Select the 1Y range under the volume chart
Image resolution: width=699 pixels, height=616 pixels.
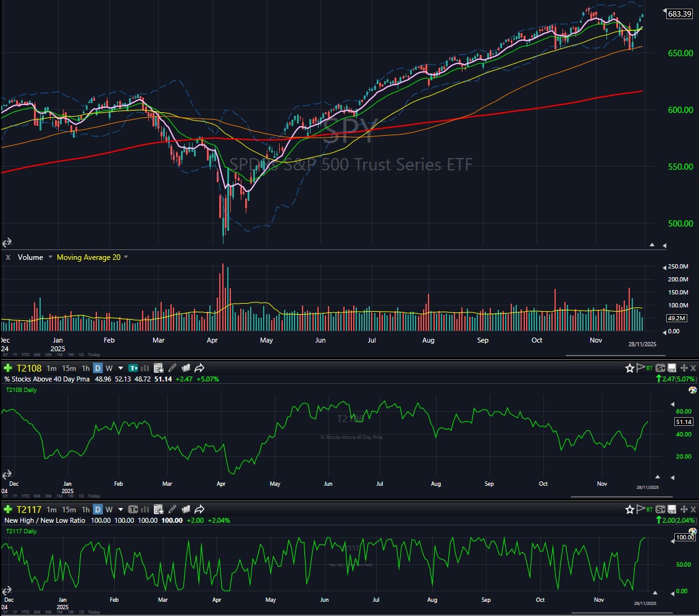(x=15, y=355)
